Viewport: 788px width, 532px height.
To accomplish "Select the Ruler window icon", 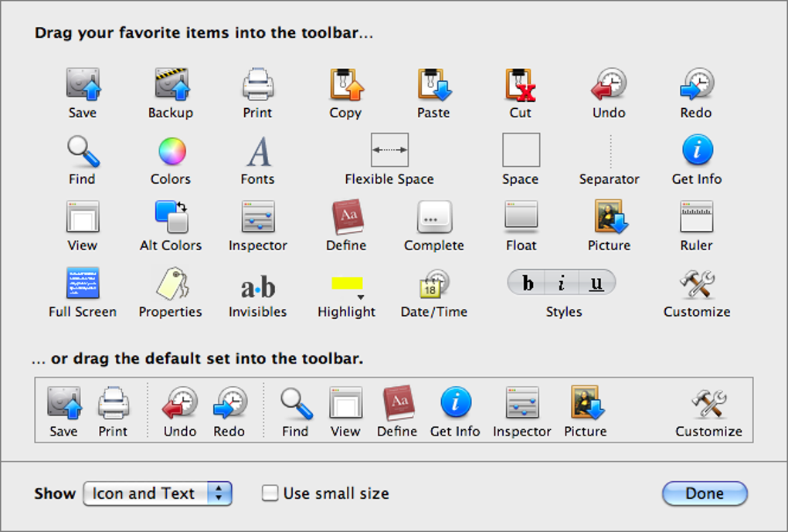I will [696, 216].
